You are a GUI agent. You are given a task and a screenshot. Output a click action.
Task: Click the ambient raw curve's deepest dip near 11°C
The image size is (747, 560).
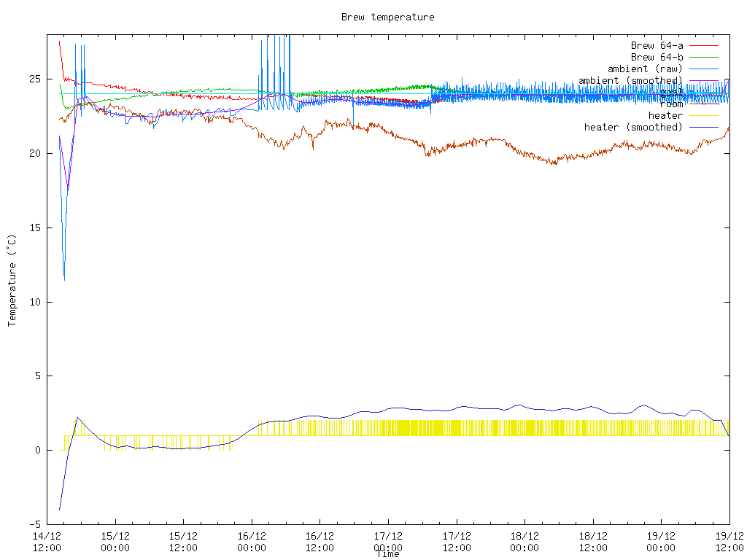[x=64, y=279]
